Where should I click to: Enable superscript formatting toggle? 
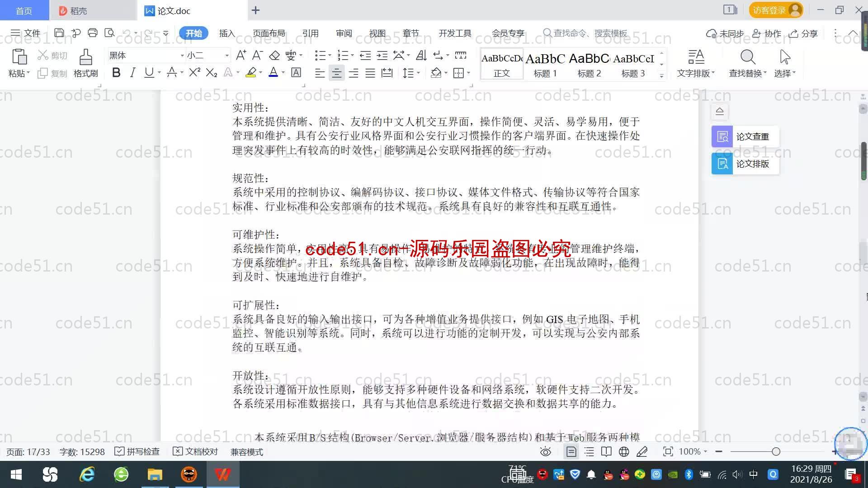coord(194,73)
